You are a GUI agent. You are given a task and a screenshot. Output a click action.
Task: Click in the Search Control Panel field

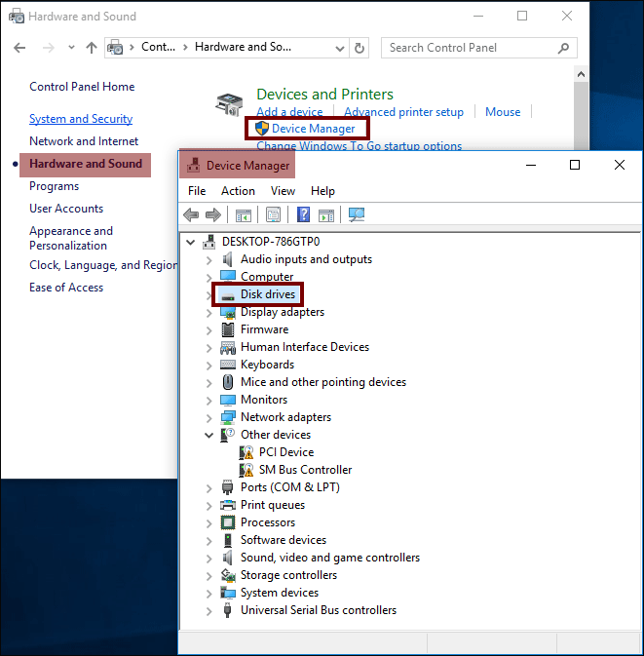[x=478, y=48]
